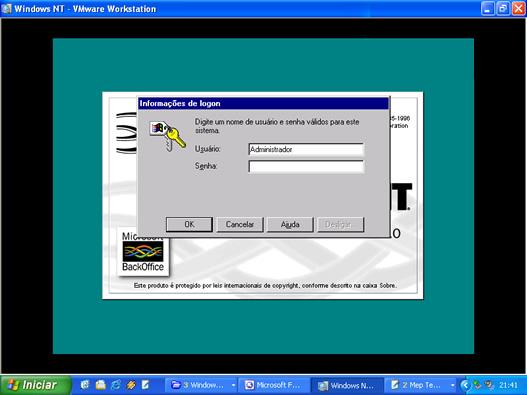Click the Cancelar button
The image size is (527, 395).
(x=240, y=224)
